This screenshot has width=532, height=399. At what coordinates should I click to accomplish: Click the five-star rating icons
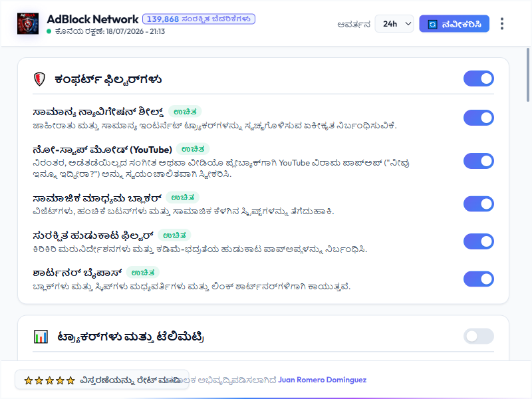pyautogui.click(x=49, y=380)
